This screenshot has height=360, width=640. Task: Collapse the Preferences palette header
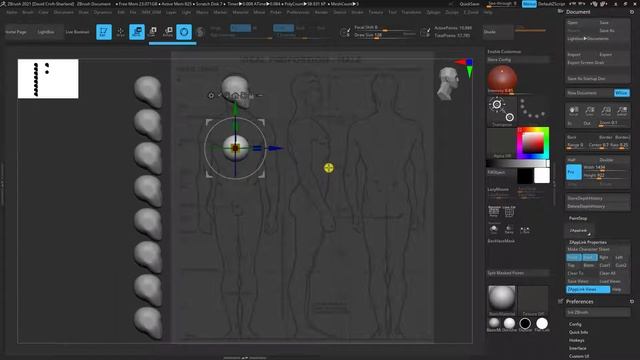580,302
